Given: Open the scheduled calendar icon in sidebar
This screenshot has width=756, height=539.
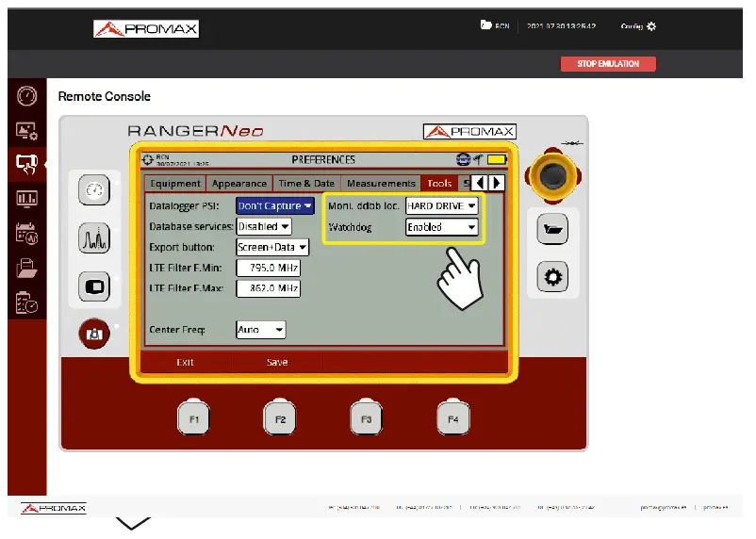Looking at the screenshot, I should pos(26,234).
